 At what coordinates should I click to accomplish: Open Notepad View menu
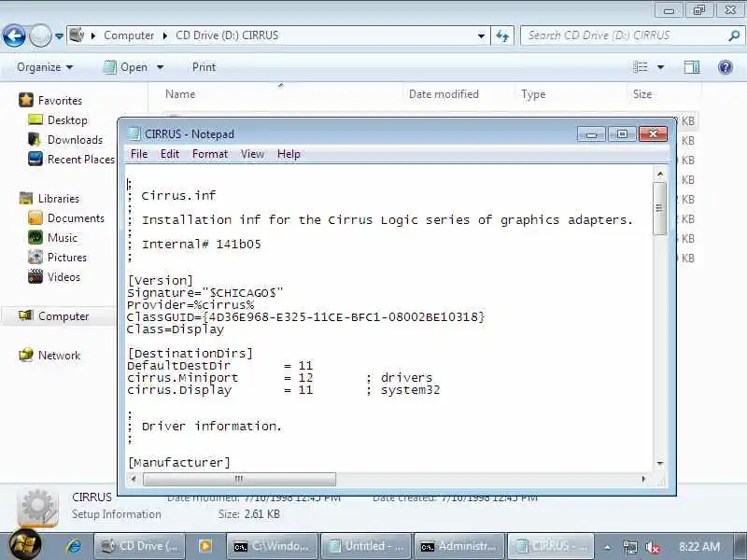[252, 154]
